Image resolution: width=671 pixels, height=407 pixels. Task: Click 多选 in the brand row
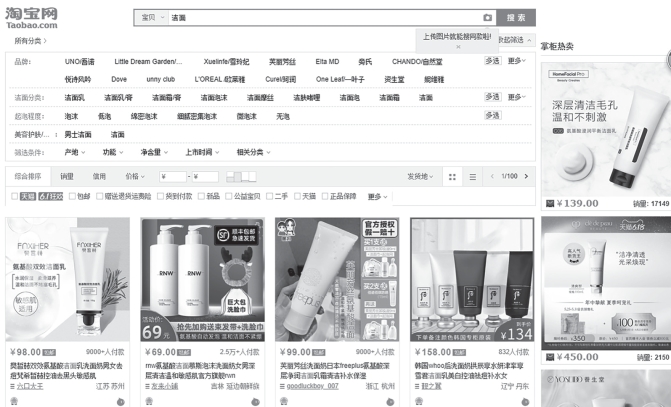493,61
